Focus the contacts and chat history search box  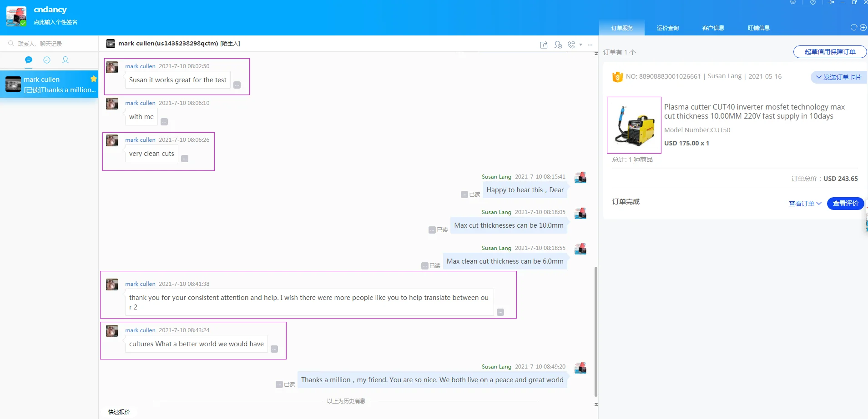tap(49, 44)
